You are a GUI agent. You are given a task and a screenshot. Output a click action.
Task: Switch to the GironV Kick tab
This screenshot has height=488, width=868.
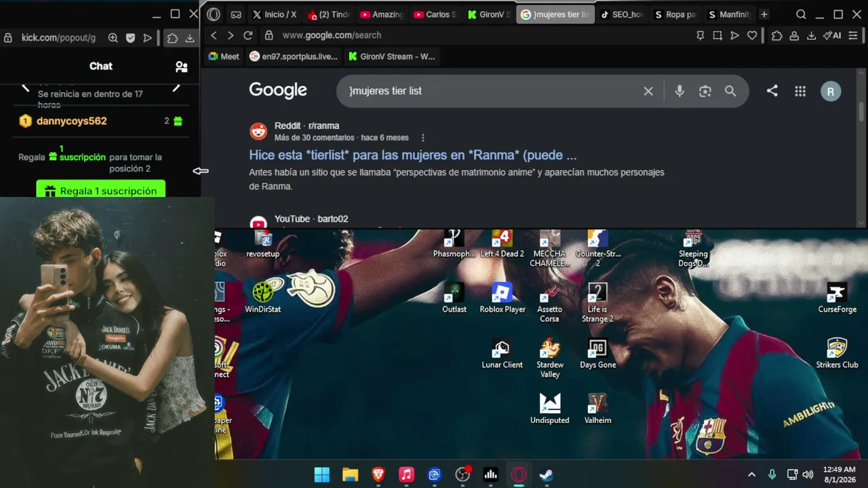coord(489,14)
